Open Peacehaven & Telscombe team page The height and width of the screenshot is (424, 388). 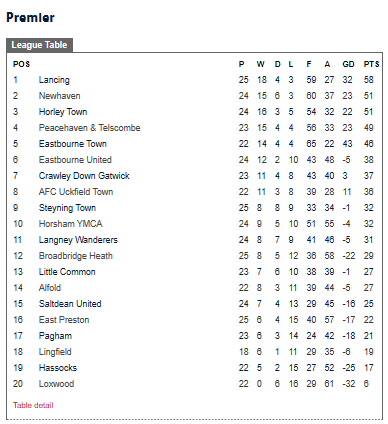click(x=89, y=128)
